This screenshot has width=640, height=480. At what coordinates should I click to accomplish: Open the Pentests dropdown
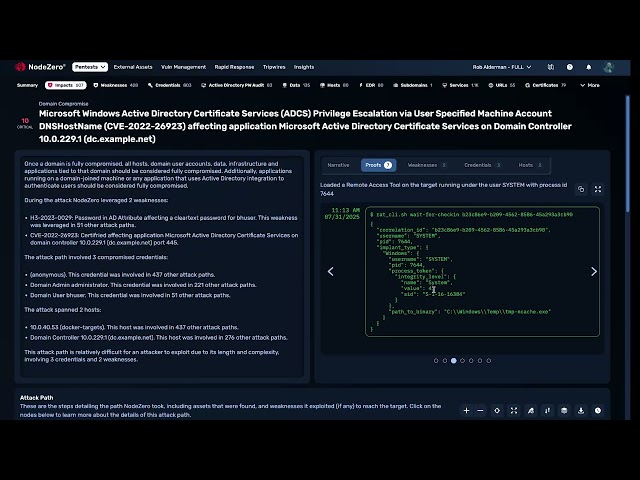(x=90, y=67)
